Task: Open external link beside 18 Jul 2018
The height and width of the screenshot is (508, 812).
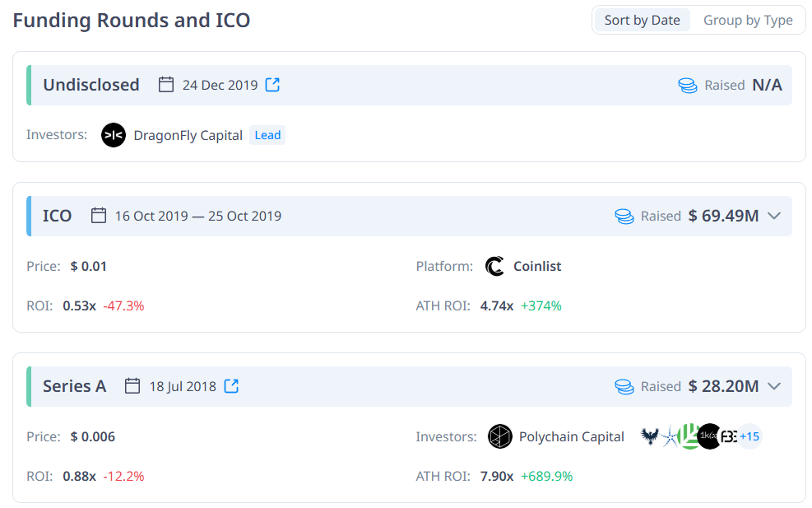Action: (231, 386)
